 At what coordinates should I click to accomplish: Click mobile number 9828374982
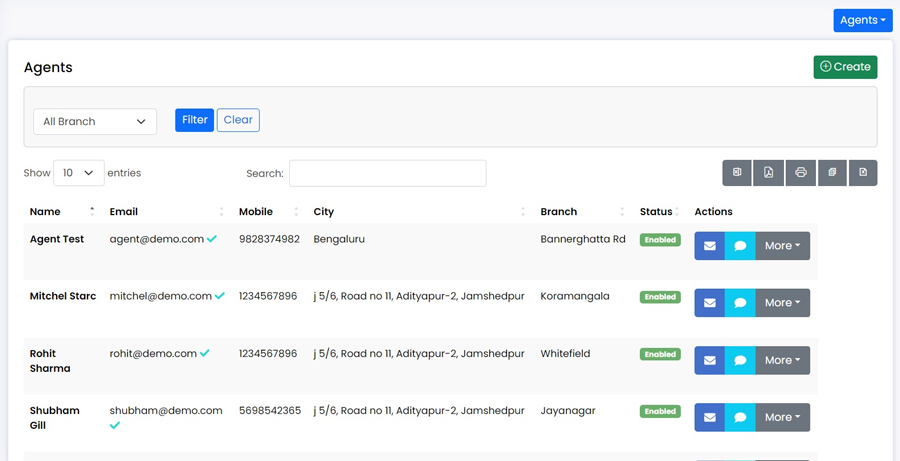pos(269,239)
